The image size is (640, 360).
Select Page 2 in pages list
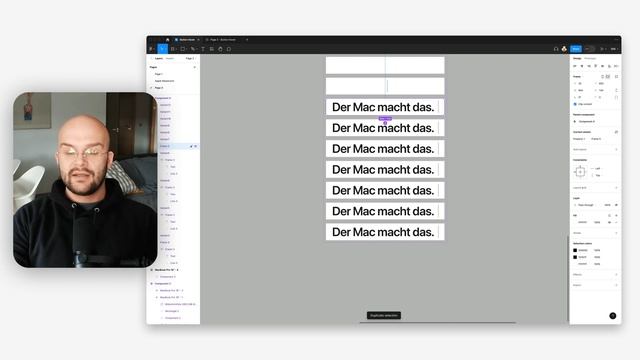point(158,88)
